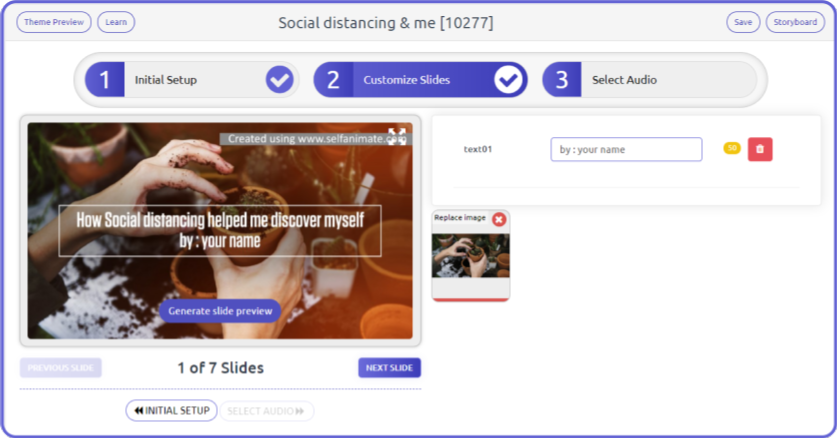The width and height of the screenshot is (837, 438).
Task: Delete the text01 field with trash icon
Action: click(760, 149)
